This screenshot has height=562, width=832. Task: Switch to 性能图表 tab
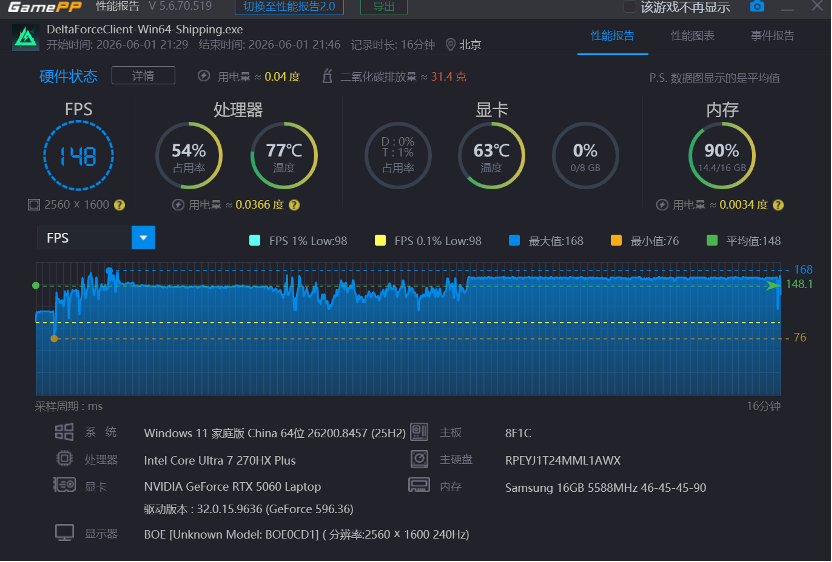tap(692, 36)
